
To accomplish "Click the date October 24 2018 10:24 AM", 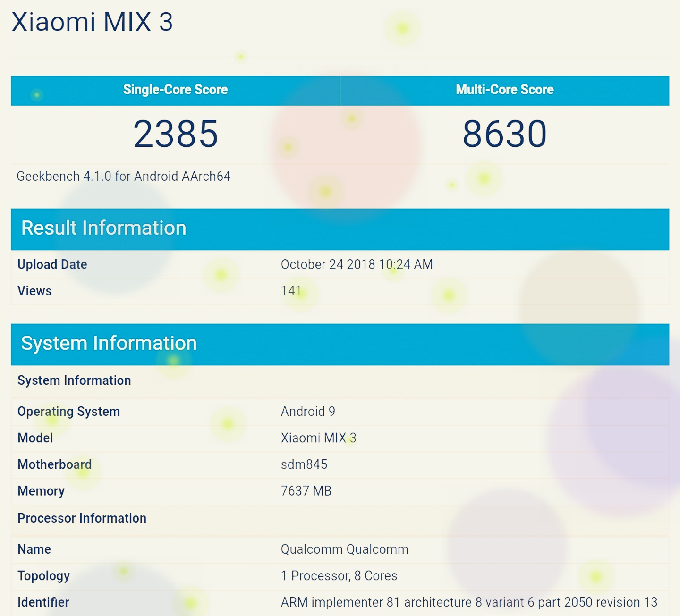I will pyautogui.click(x=357, y=264).
